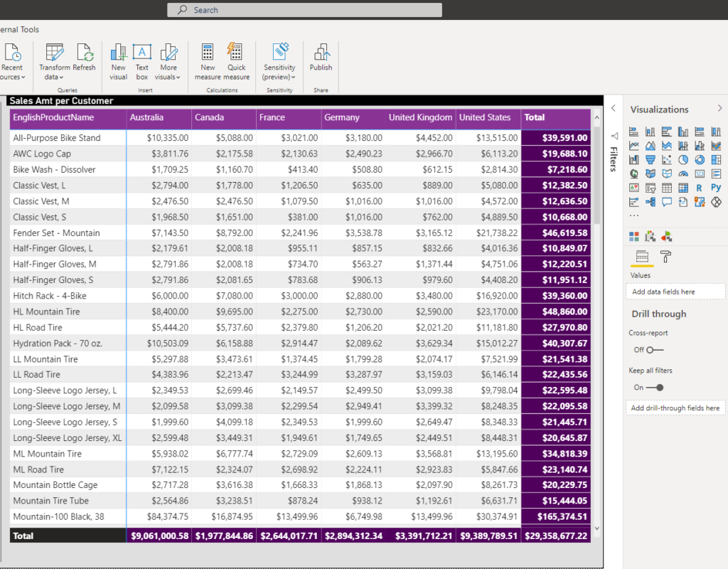The height and width of the screenshot is (569, 728).
Task: Click the Sales Amt per Customer title
Action: click(x=61, y=101)
